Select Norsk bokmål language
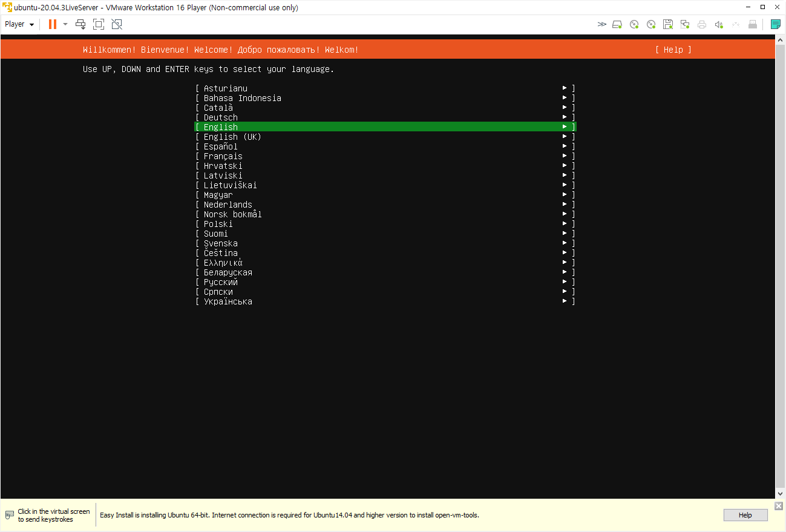 pos(385,214)
